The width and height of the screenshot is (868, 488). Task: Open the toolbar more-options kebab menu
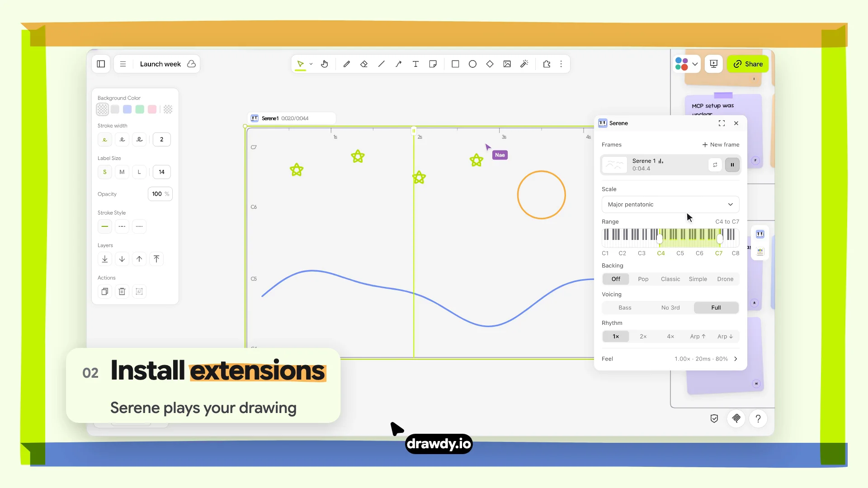pyautogui.click(x=561, y=64)
